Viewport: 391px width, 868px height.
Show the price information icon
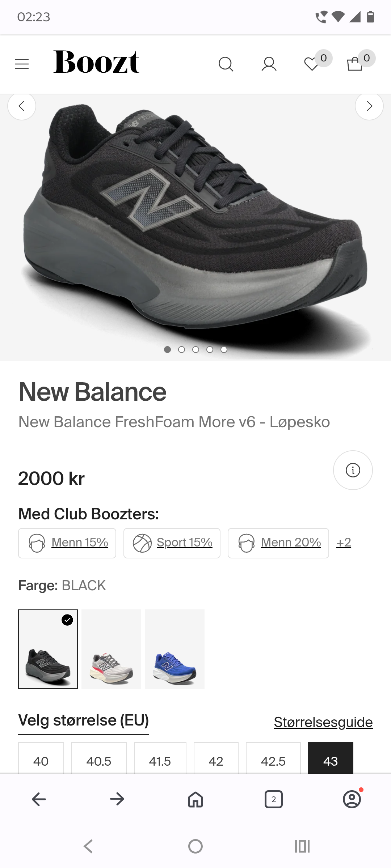pyautogui.click(x=353, y=470)
